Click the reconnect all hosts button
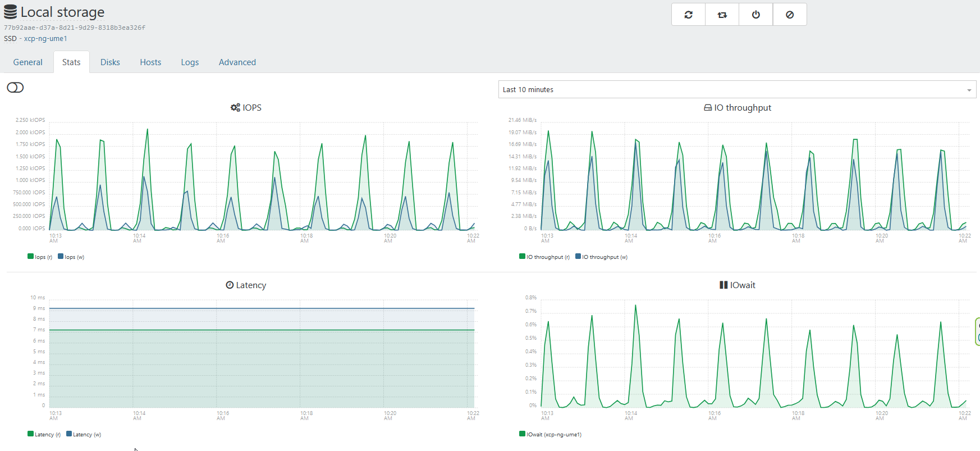This screenshot has width=980, height=451. [722, 15]
